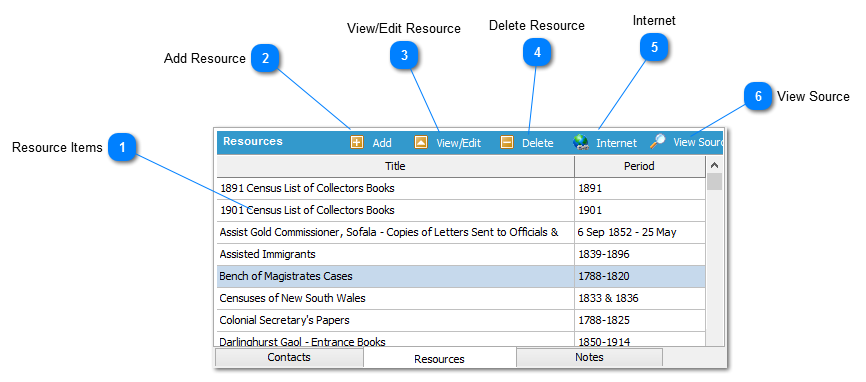The width and height of the screenshot is (866, 382).
Task: Click the View Source magnifier icon
Action: [x=657, y=142]
